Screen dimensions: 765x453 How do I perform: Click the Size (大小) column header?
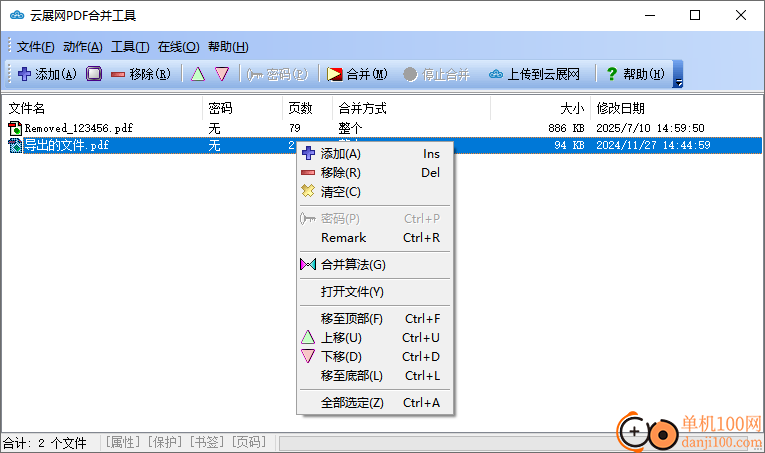click(541, 108)
